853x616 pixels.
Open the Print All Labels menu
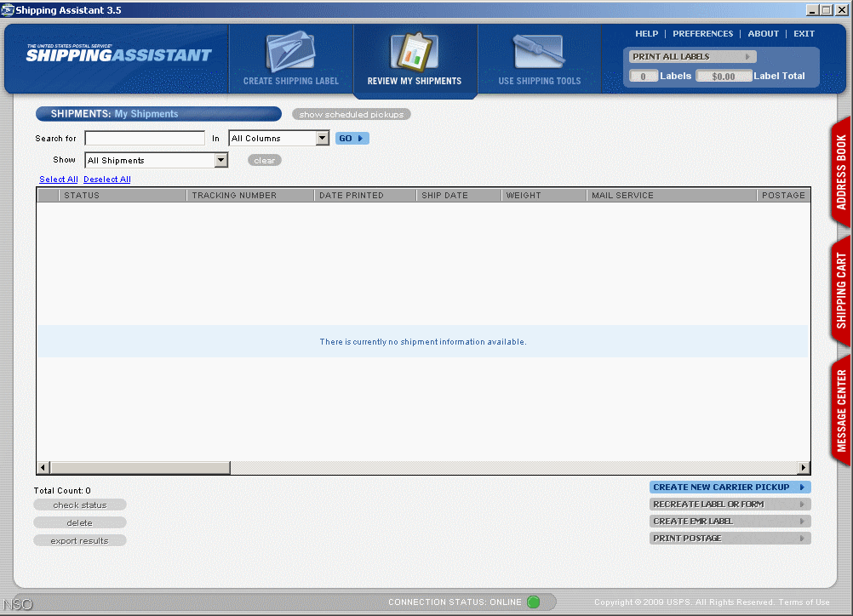point(692,57)
